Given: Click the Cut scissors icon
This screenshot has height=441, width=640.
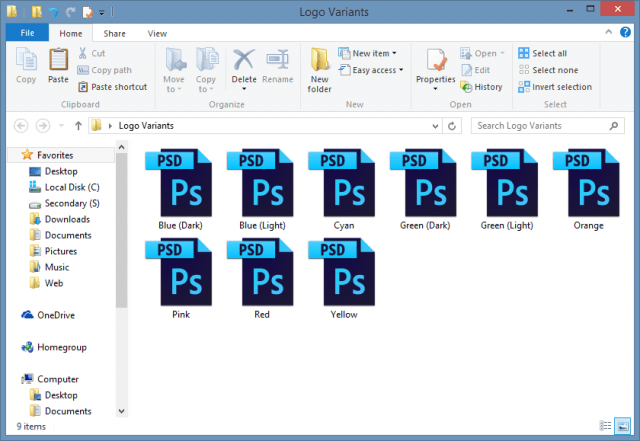Looking at the screenshot, I should [82, 53].
